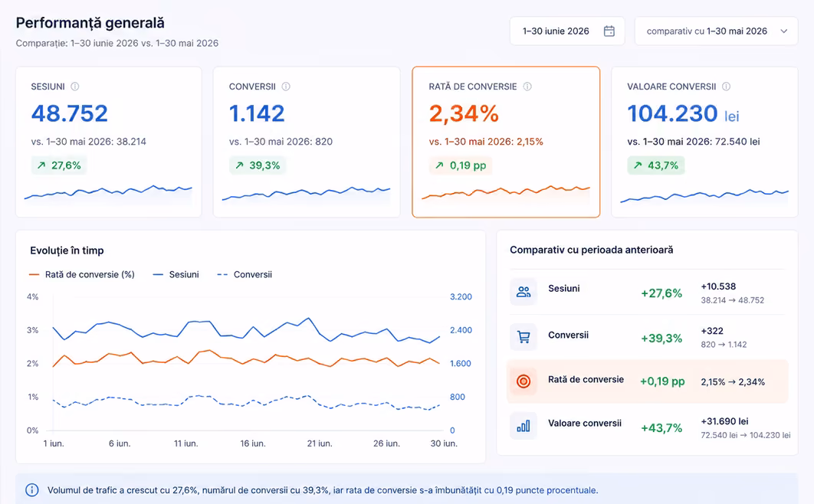This screenshot has height=504, width=814.
Task: Click the '1 iun.' x-axis label
Action: [54, 443]
